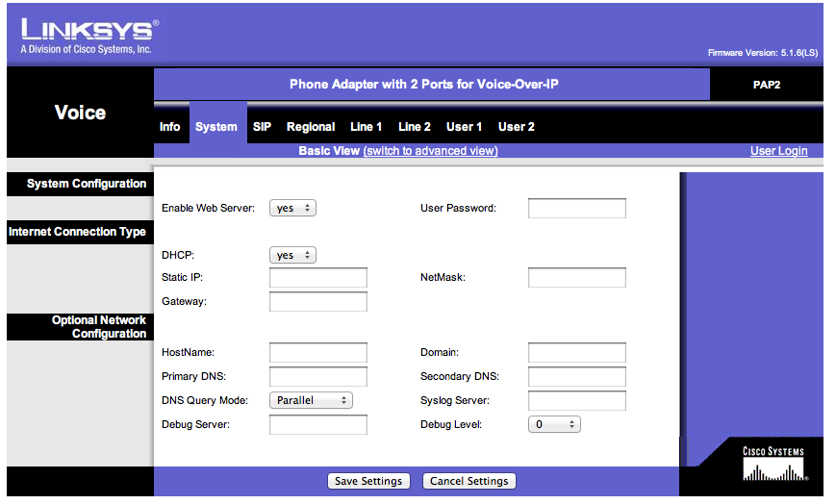Viewport: 836px width, 504px height.
Task: Open the Enable Web Server dropdown
Action: coord(292,208)
